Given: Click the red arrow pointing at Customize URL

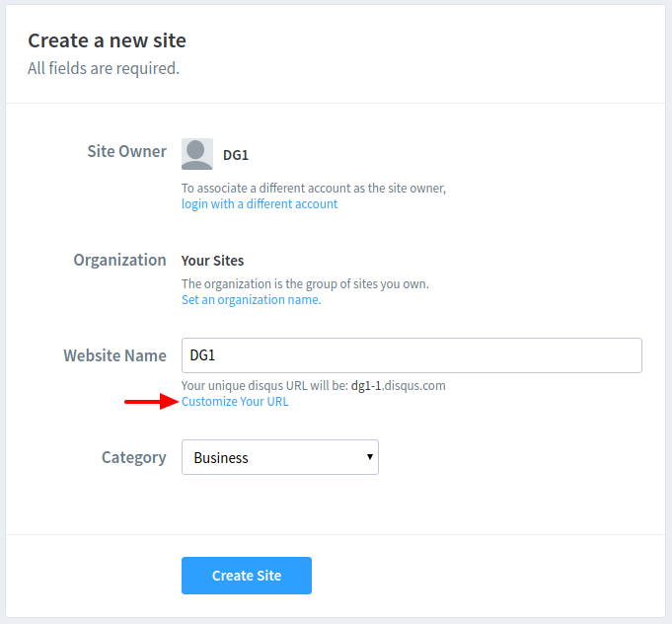Looking at the screenshot, I should (151, 402).
